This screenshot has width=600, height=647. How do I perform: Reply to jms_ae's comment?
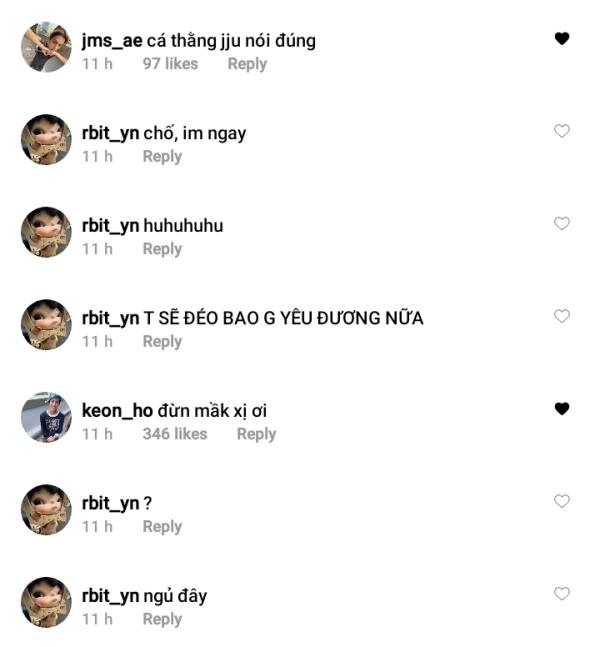pyautogui.click(x=247, y=64)
